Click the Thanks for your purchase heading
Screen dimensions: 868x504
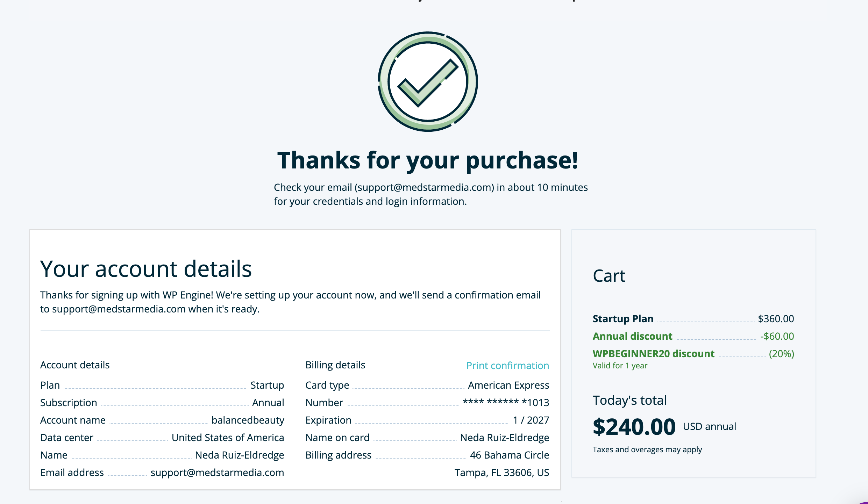(x=427, y=160)
